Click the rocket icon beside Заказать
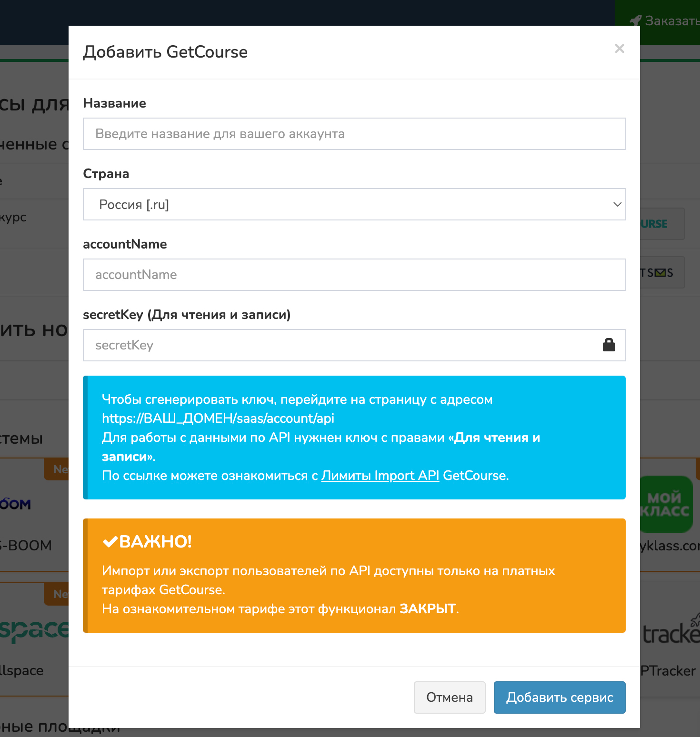The image size is (700, 737). [635, 20]
